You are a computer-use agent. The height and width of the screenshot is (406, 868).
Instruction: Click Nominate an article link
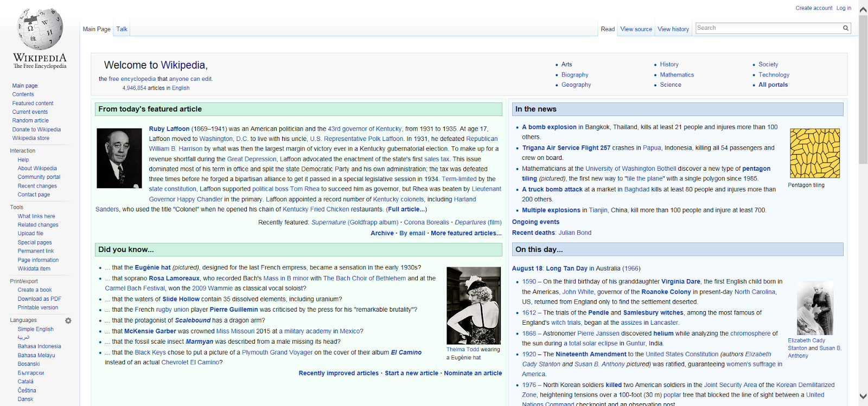click(473, 373)
